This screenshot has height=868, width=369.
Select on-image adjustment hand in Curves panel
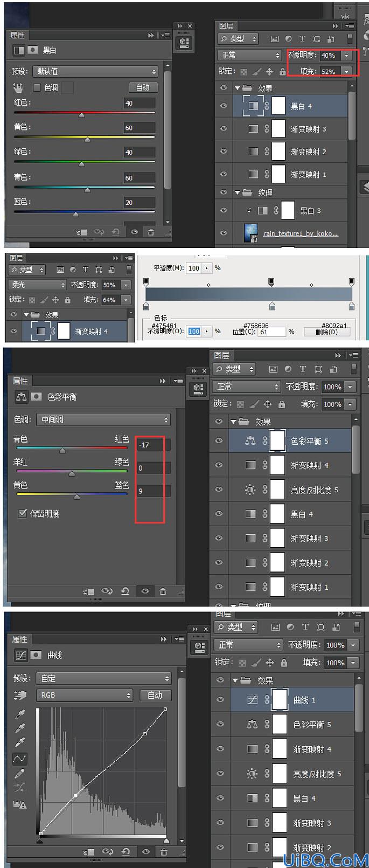tap(20, 695)
